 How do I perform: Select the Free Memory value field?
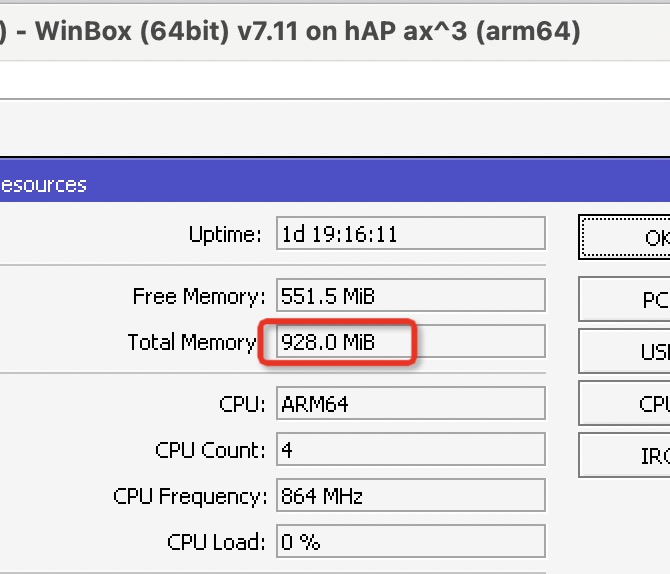[x=410, y=296]
